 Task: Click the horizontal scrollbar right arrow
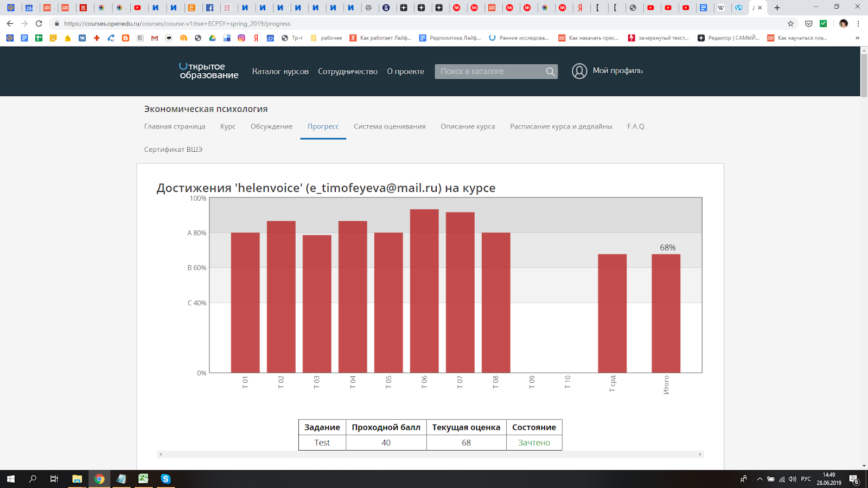click(x=700, y=454)
